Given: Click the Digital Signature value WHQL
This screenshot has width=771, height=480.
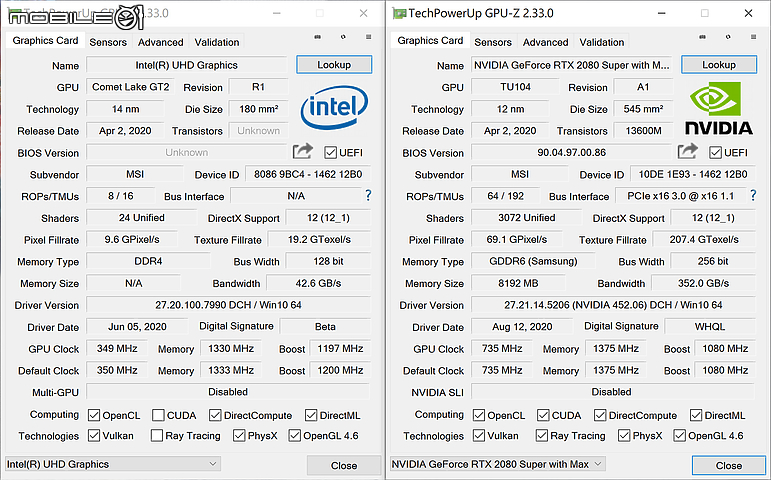Looking at the screenshot, I should coord(710,327).
